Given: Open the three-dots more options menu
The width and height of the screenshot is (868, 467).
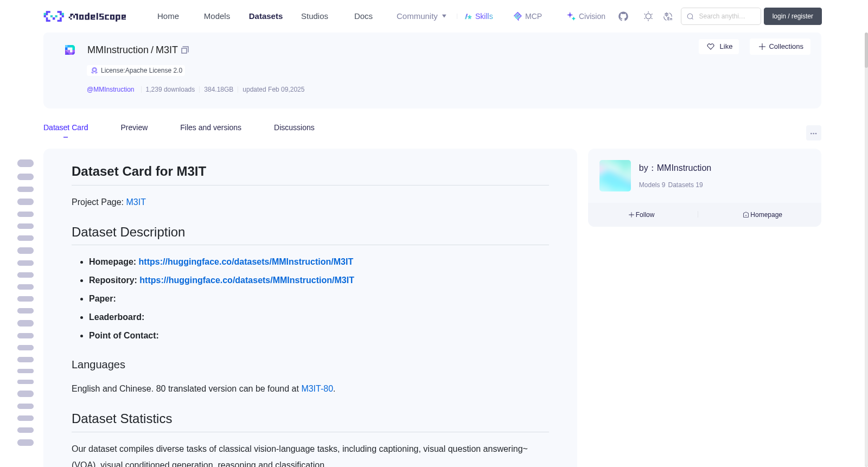Looking at the screenshot, I should pos(814,133).
